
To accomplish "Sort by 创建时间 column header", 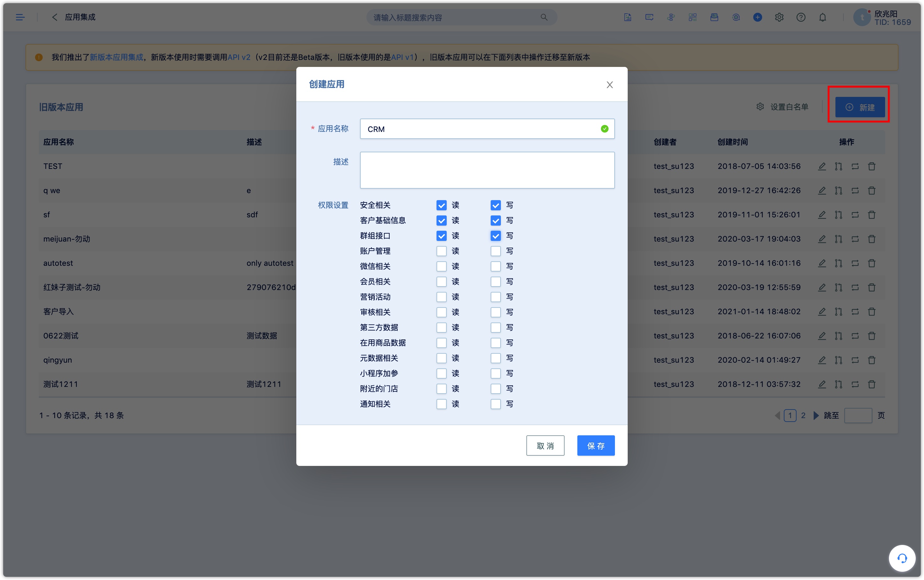I will (x=733, y=142).
